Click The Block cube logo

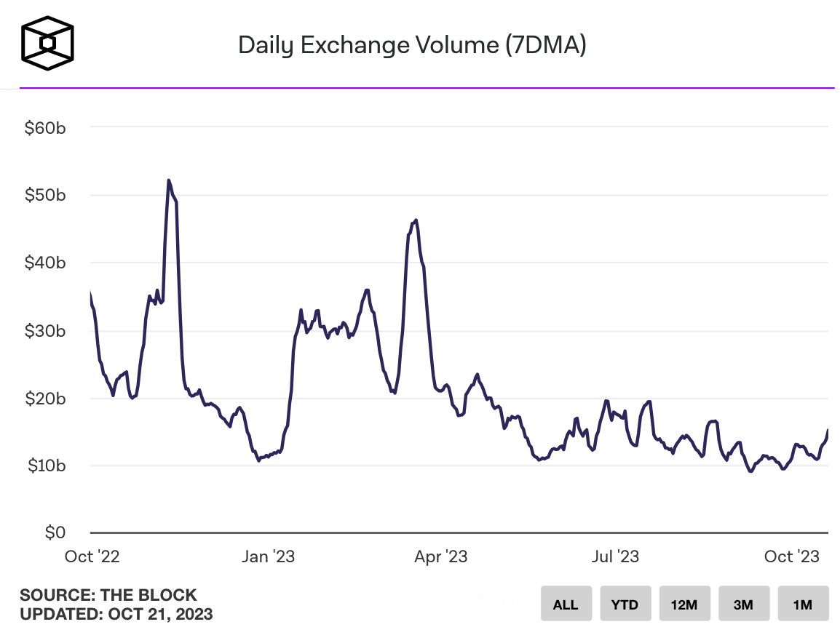(47, 44)
